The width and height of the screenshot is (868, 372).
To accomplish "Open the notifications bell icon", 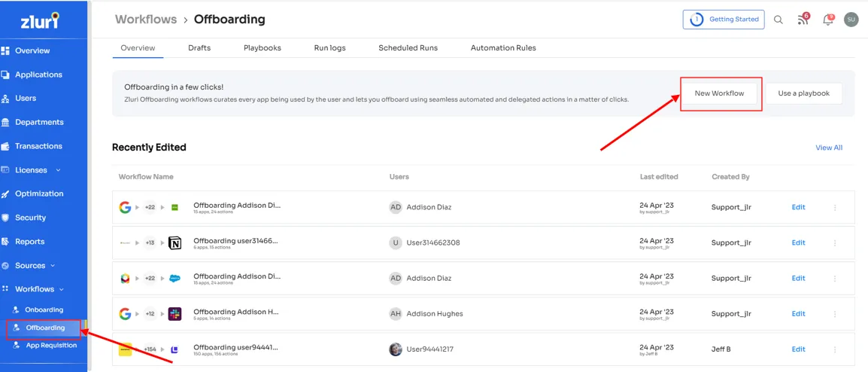I will pyautogui.click(x=828, y=20).
